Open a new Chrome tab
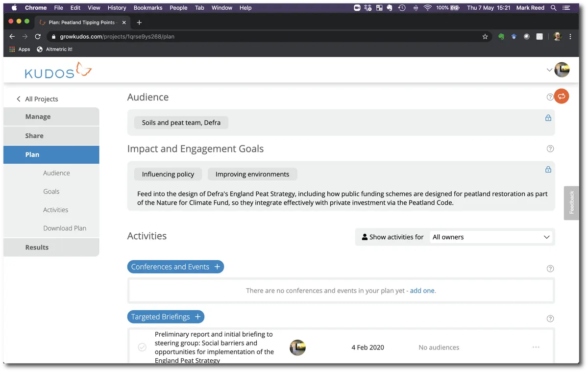The image size is (588, 372). click(139, 23)
